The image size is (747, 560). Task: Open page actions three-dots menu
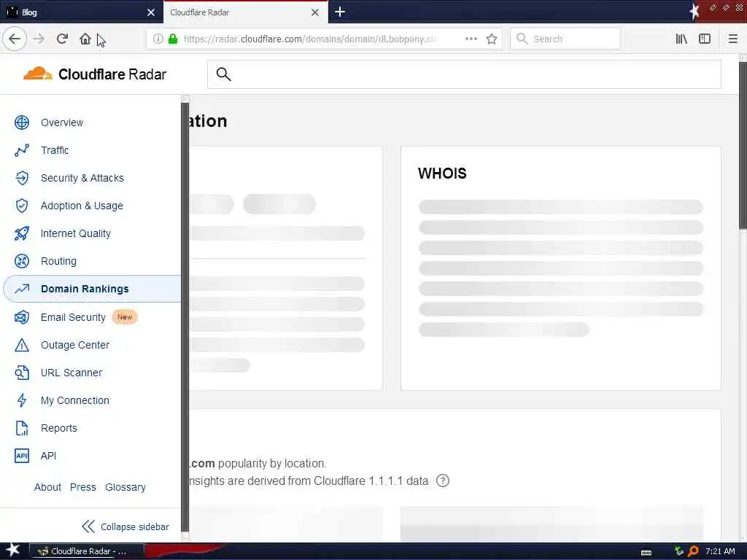(x=471, y=39)
